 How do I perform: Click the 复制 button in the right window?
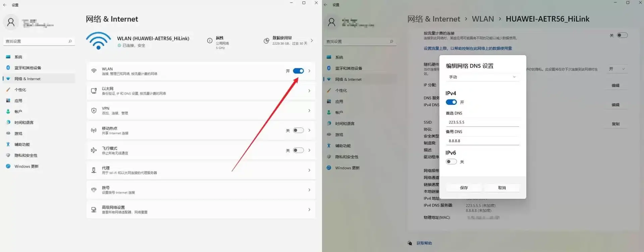[x=615, y=124]
